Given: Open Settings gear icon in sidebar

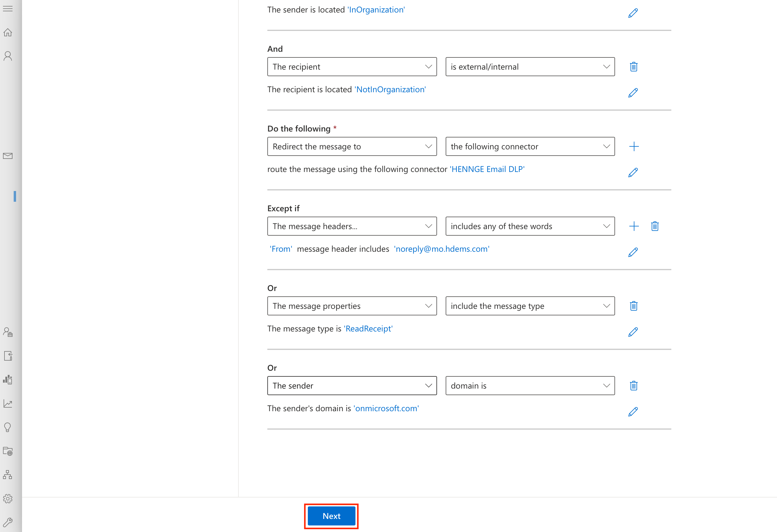Looking at the screenshot, I should 8,499.
